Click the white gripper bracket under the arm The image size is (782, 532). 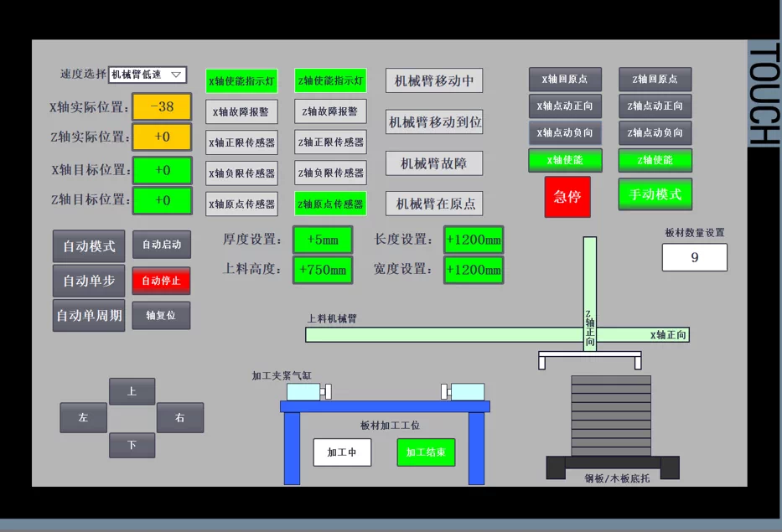point(590,360)
